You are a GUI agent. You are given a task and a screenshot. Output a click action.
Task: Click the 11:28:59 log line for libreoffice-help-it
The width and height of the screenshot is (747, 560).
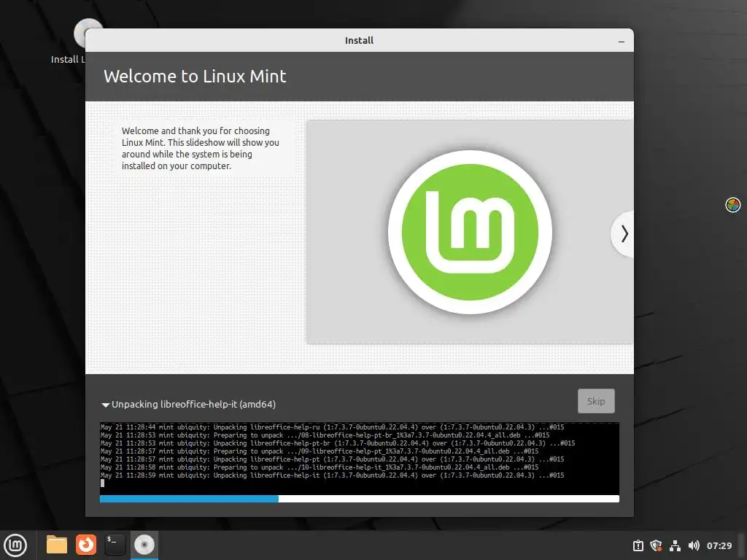pos(332,475)
